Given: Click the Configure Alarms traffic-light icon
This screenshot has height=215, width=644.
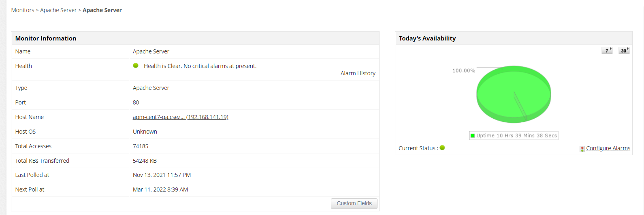Looking at the screenshot, I should (582, 149).
